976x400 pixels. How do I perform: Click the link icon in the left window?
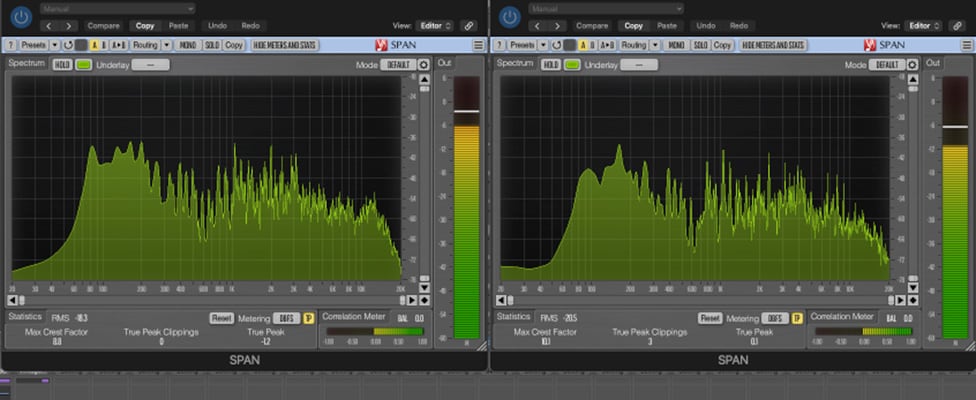469,26
